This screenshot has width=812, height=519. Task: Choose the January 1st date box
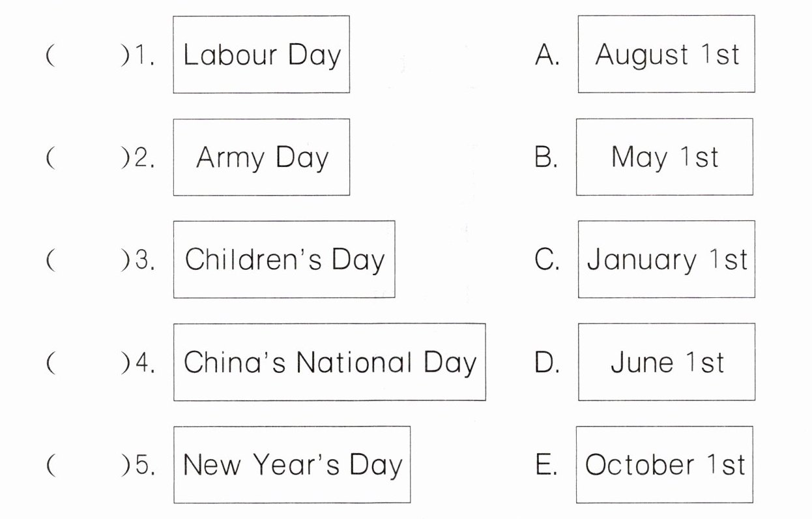(666, 259)
